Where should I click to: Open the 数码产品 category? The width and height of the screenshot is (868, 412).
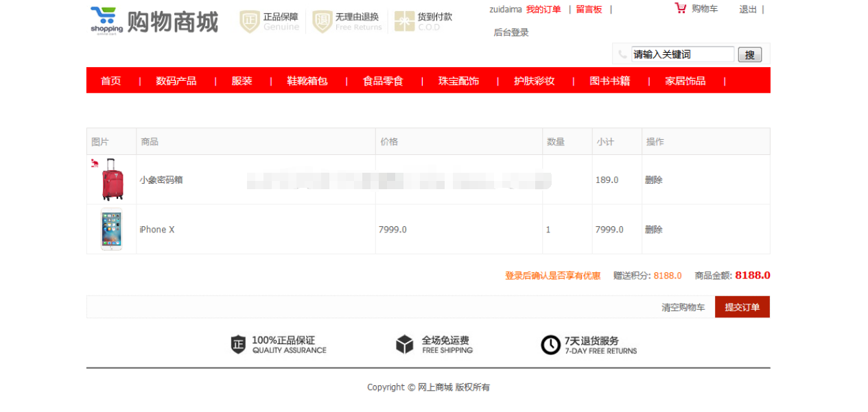pos(176,81)
